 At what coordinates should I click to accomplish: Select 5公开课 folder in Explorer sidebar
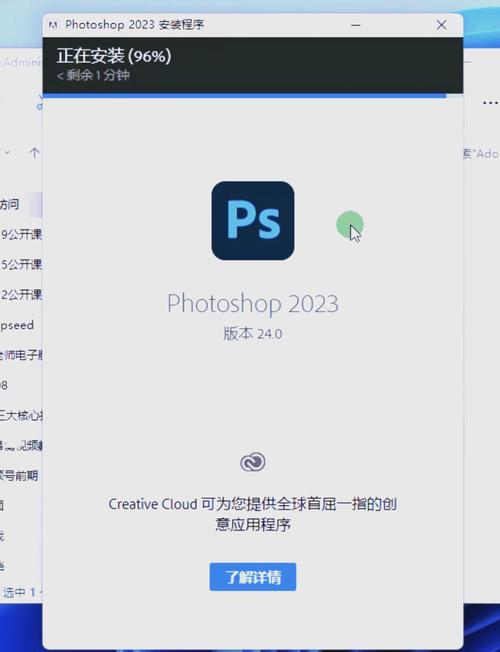[21, 264]
